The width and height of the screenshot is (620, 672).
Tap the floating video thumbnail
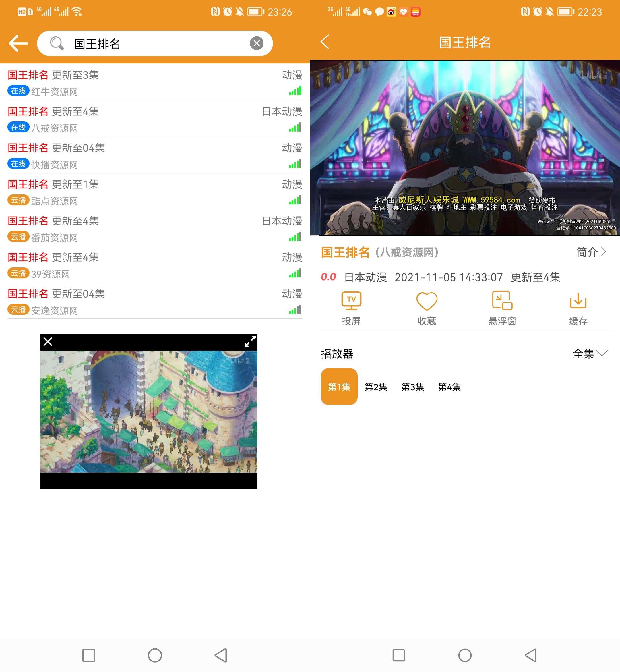coord(149,412)
